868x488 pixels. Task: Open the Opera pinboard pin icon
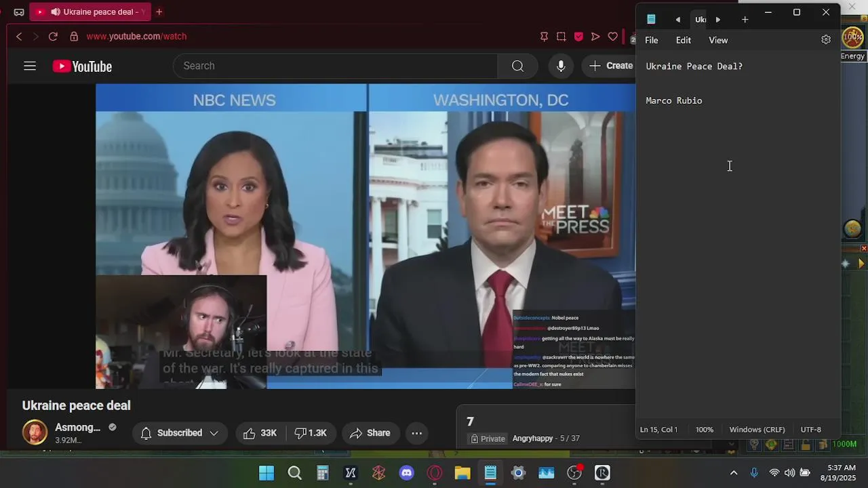pos(544,36)
